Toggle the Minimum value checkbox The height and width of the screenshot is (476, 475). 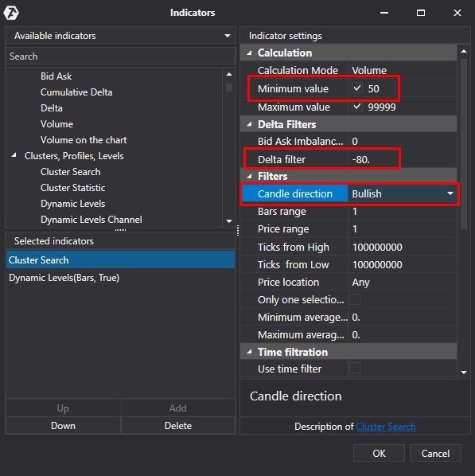(x=357, y=88)
